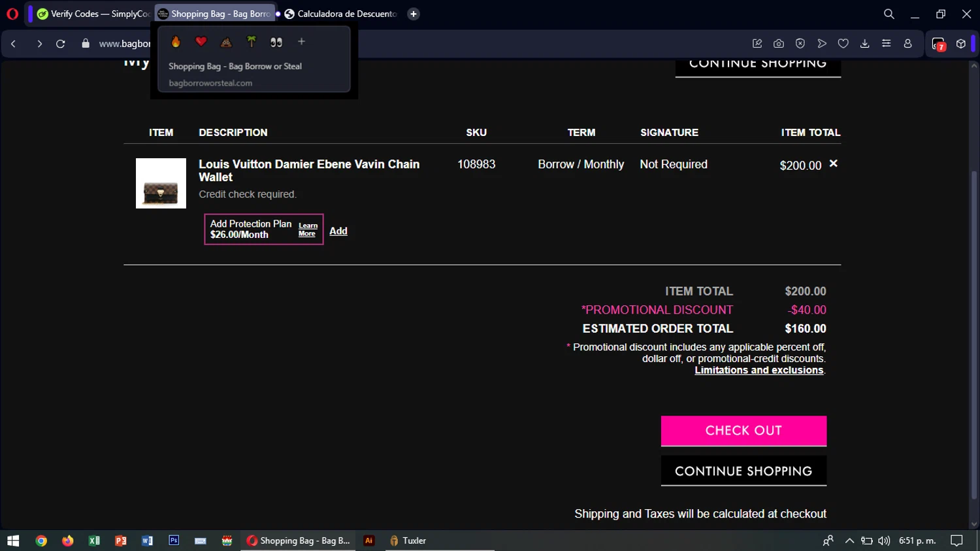Click the padlock site security icon
This screenshot has height=551, width=980.
(x=86, y=44)
